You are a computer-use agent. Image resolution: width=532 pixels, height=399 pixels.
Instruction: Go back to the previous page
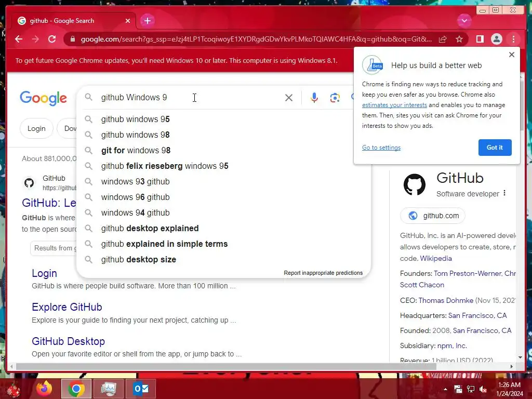coord(19,39)
